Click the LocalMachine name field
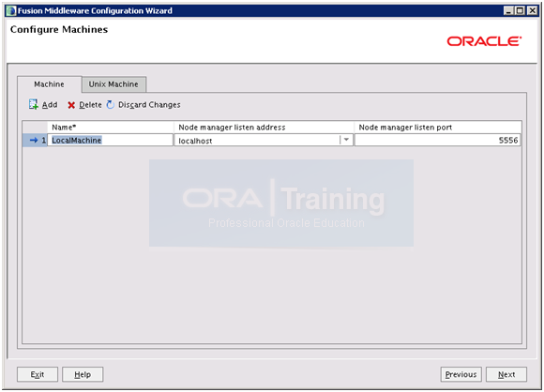This screenshot has height=392, width=544. 110,140
